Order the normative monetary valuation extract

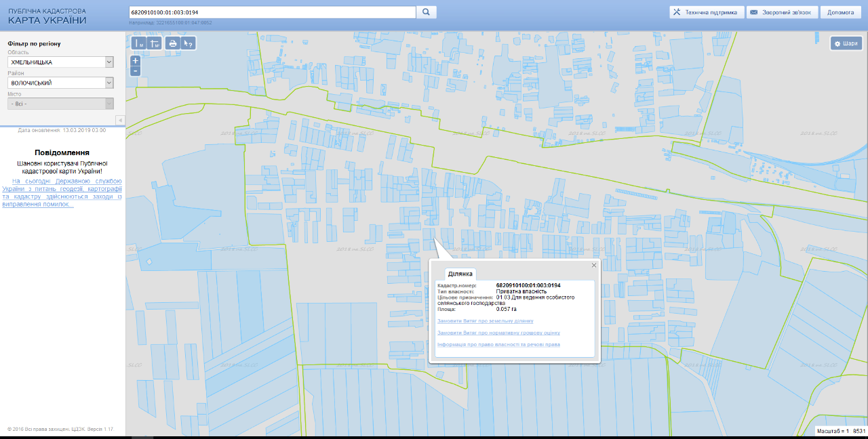point(499,333)
